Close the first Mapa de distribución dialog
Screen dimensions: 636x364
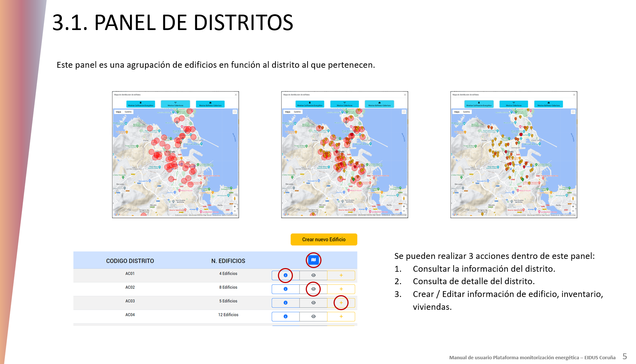coord(236,95)
